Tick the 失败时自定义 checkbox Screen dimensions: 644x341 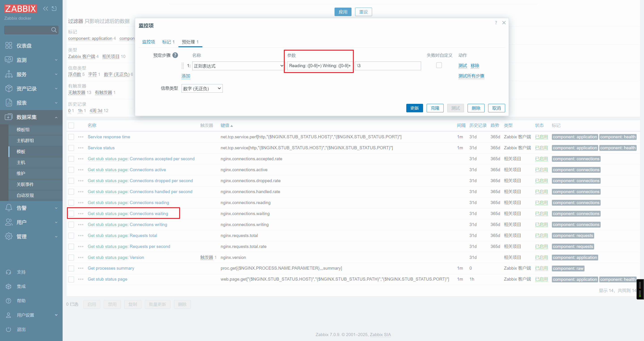(x=439, y=65)
